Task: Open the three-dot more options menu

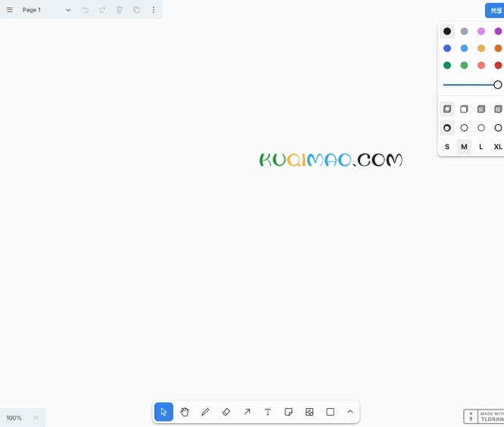Action: tap(154, 10)
